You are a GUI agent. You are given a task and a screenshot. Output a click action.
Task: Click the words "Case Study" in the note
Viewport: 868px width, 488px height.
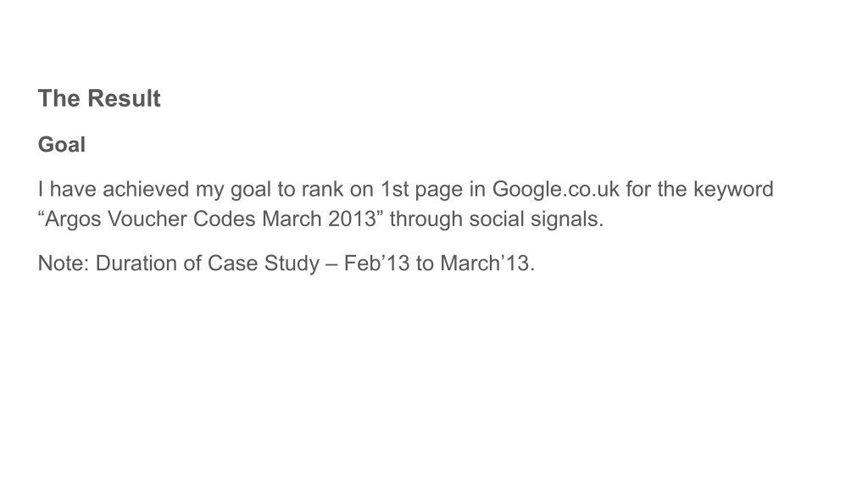click(264, 263)
